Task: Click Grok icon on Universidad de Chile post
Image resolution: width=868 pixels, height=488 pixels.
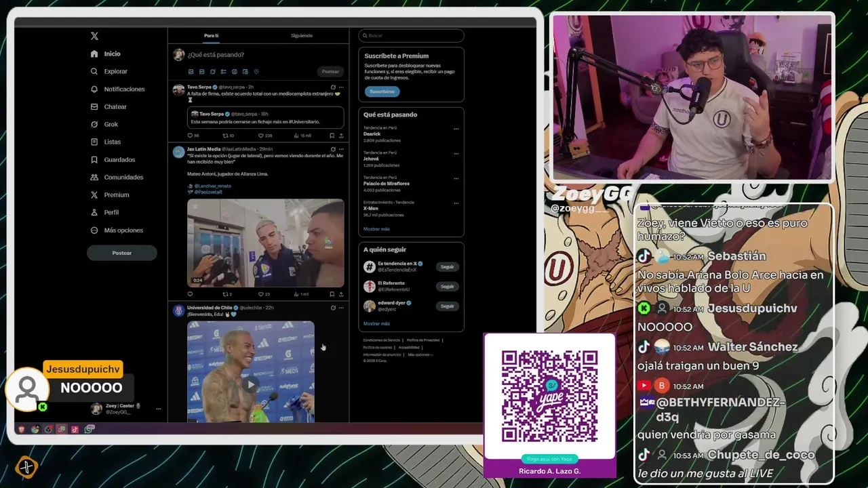Action: 333,308
